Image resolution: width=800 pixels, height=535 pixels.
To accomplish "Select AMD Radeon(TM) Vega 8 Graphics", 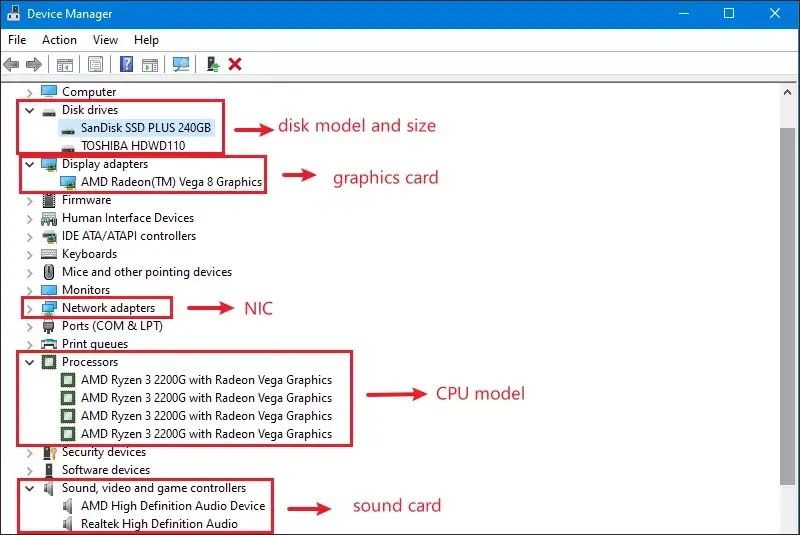I will pos(171,182).
